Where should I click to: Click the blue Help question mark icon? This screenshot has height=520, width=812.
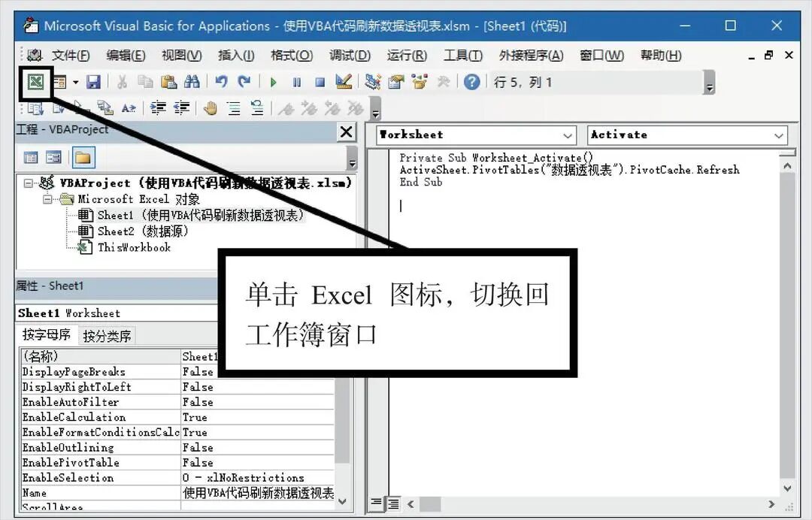pos(471,82)
